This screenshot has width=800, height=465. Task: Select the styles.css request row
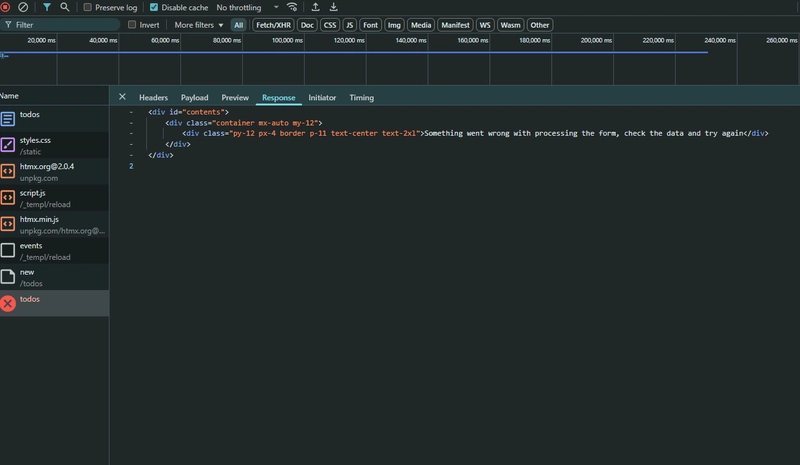[54, 145]
